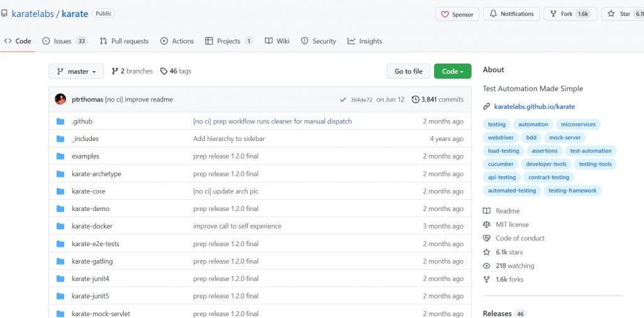View the 218 watching link

pos(509,266)
